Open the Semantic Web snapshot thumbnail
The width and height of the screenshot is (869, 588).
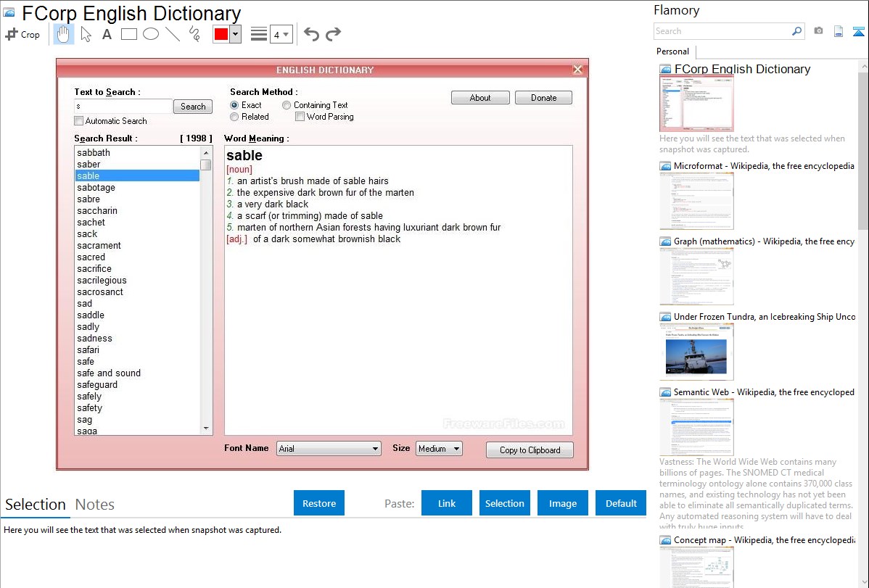[x=696, y=427]
